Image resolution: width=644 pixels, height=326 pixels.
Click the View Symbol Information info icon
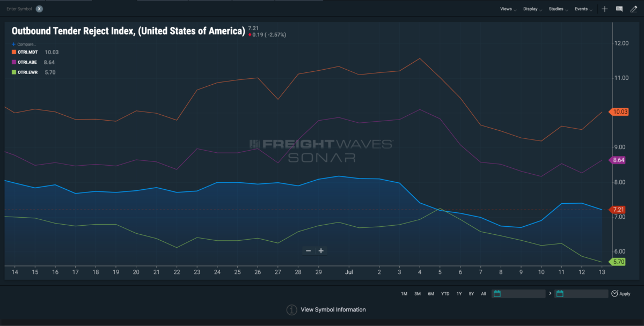[291, 310]
